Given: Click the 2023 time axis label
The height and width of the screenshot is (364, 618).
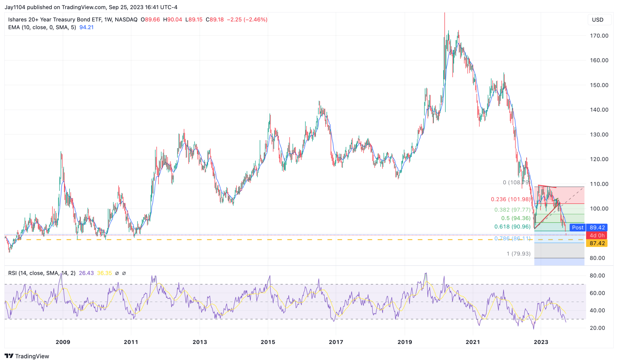Looking at the screenshot, I should pos(541,342).
